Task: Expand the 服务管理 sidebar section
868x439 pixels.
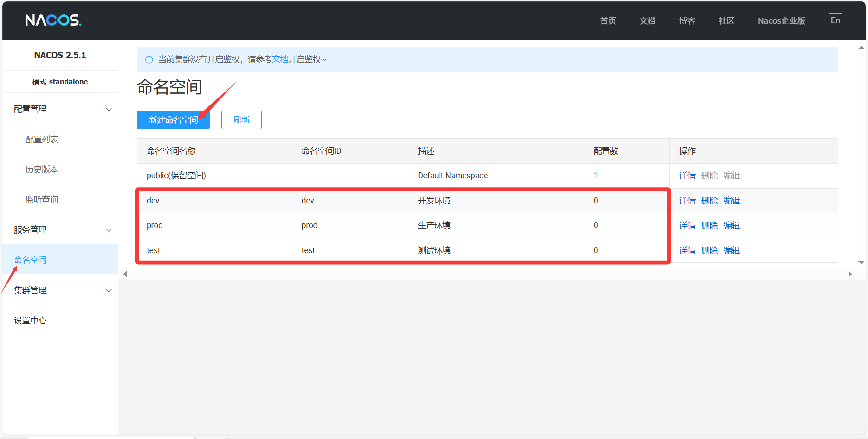Action: [109, 230]
